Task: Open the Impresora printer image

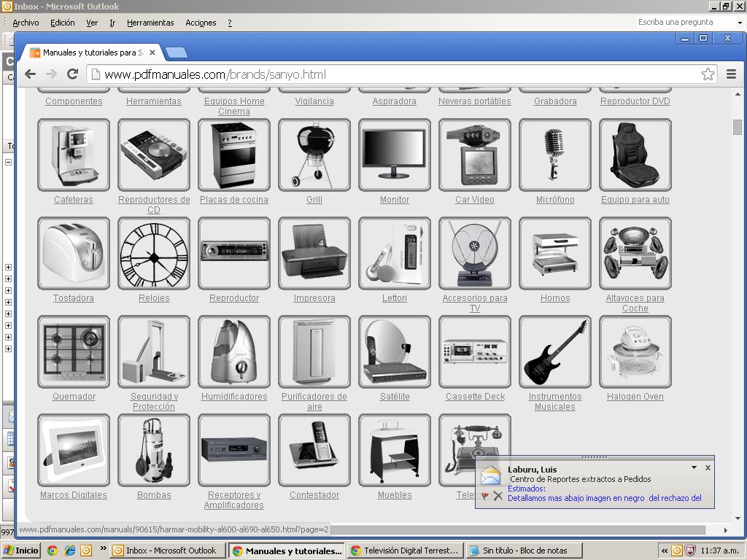Action: 314,253
